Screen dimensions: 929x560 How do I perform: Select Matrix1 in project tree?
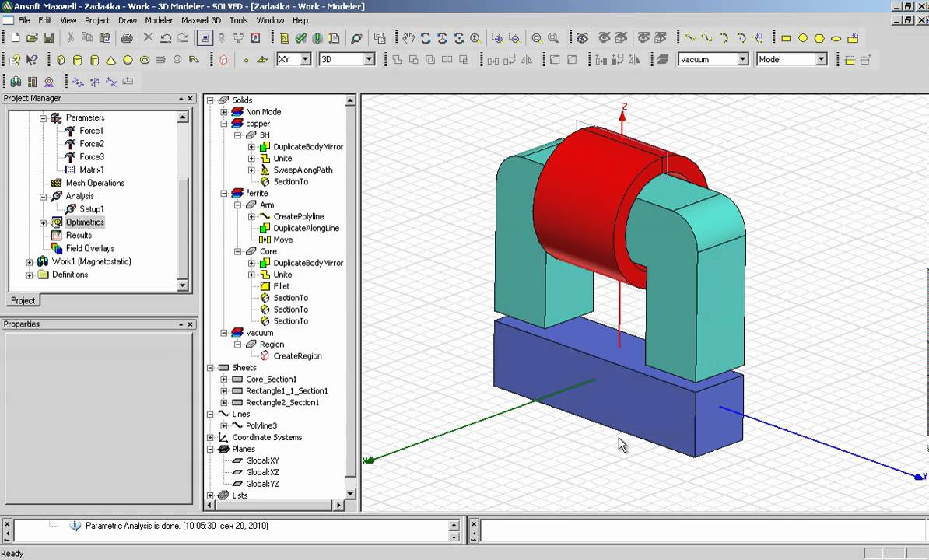coord(91,170)
